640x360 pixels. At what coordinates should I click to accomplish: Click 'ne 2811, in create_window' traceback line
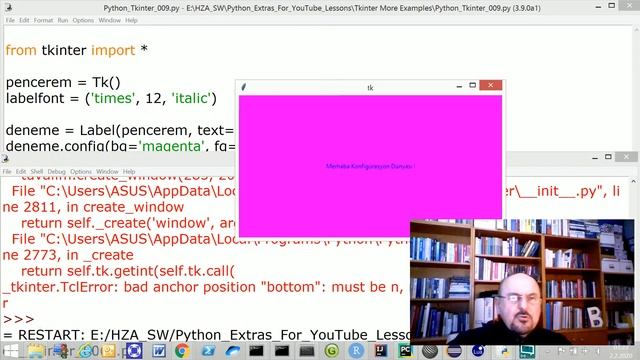pyautogui.click(x=93, y=207)
